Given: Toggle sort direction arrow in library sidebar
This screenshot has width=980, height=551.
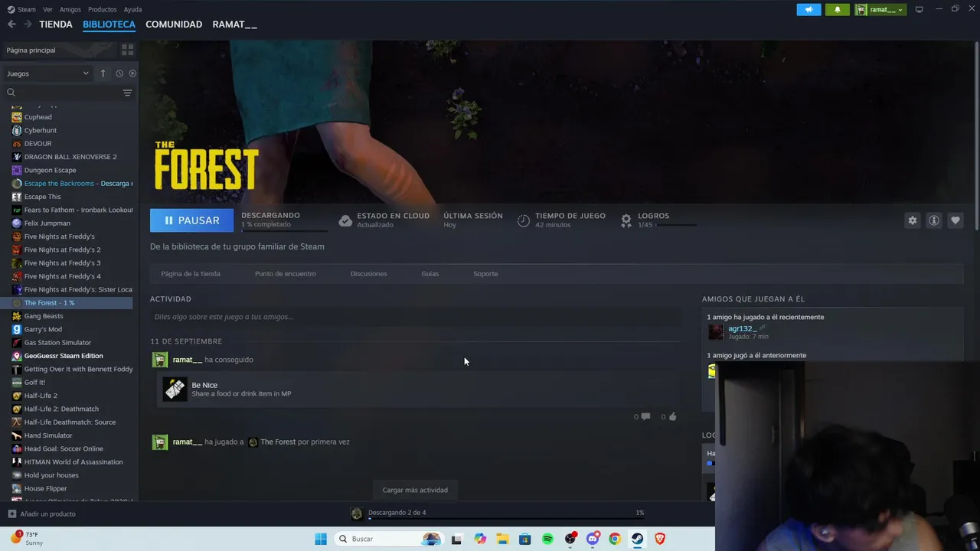Looking at the screenshot, I should tap(103, 73).
